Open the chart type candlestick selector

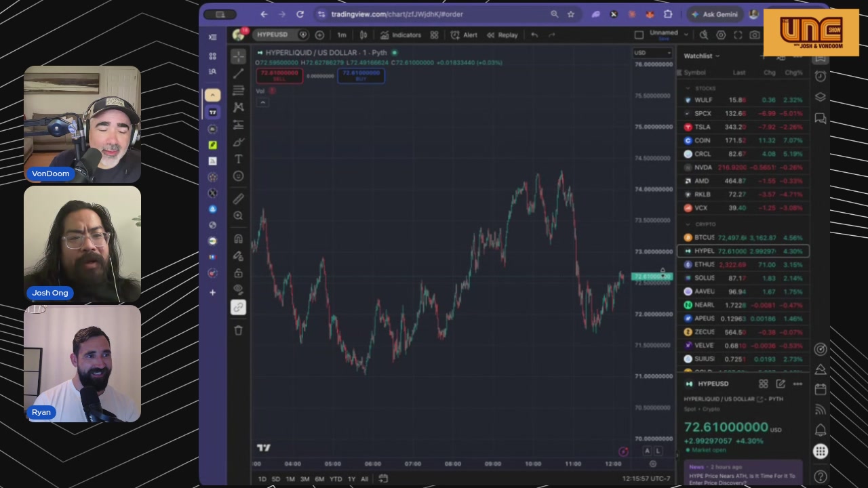click(363, 35)
